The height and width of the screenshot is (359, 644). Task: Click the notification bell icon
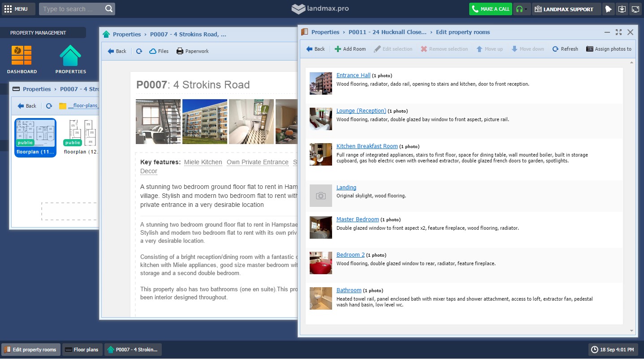[608, 9]
